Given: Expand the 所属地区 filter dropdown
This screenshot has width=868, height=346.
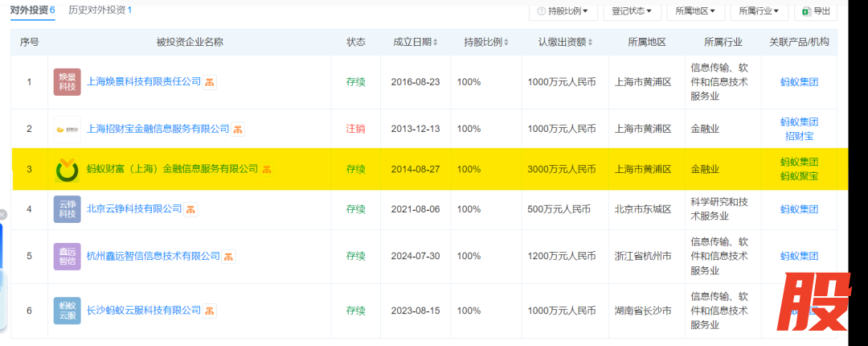Looking at the screenshot, I should click(695, 11).
